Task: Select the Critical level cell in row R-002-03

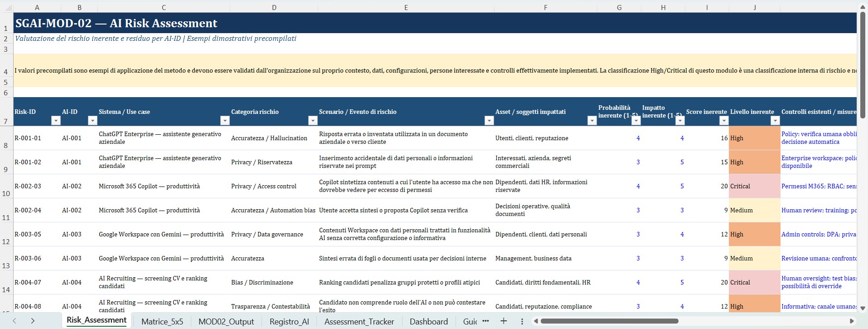Action: [x=755, y=186]
